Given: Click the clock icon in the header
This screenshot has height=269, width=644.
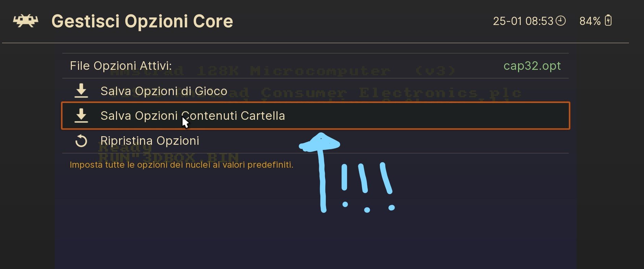Looking at the screenshot, I should (561, 21).
